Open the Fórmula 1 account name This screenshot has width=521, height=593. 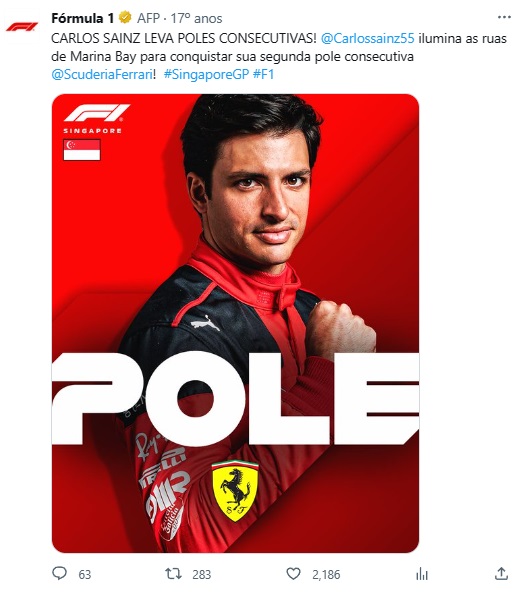pyautogui.click(x=82, y=18)
